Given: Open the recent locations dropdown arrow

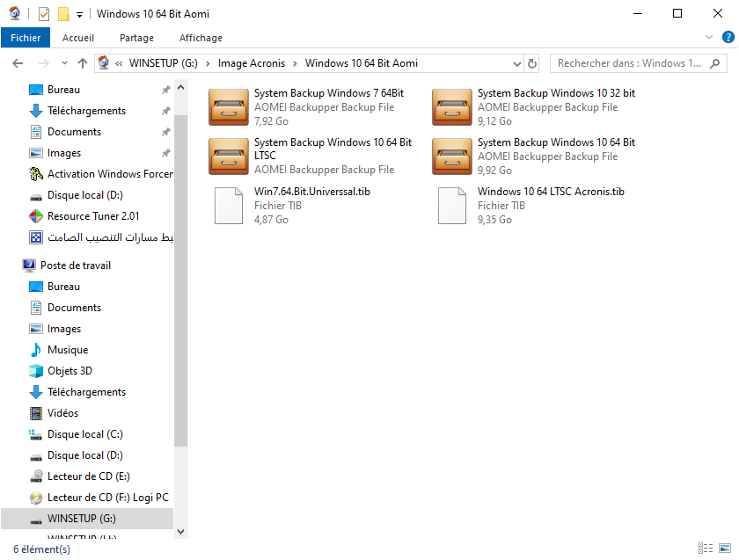Looking at the screenshot, I should point(64,63).
